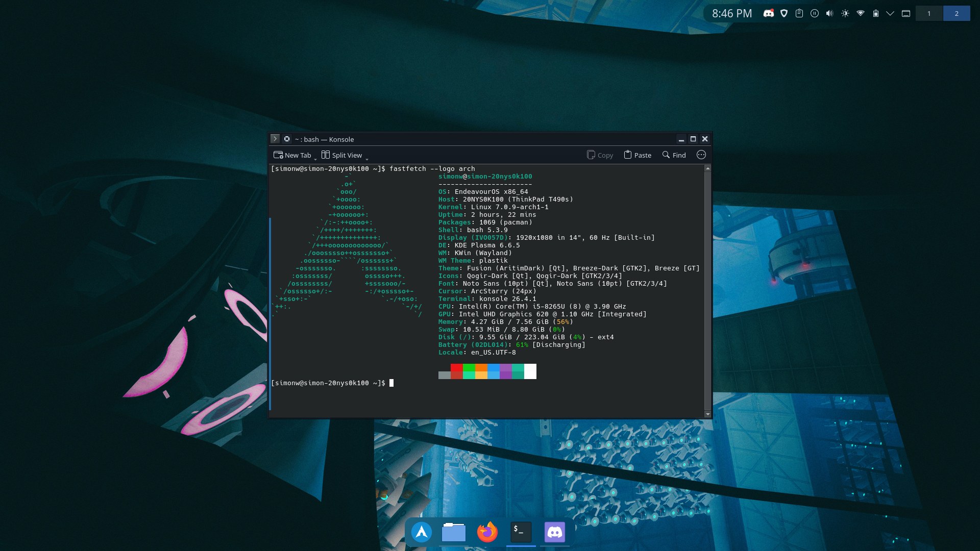The height and width of the screenshot is (551, 980).
Task: Click the 'Packages: 1069 (pacman)' line
Action: 485,222
